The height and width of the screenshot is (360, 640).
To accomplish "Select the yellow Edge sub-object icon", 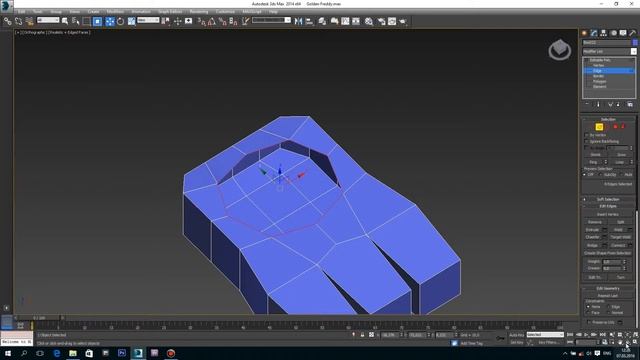I will (x=599, y=127).
